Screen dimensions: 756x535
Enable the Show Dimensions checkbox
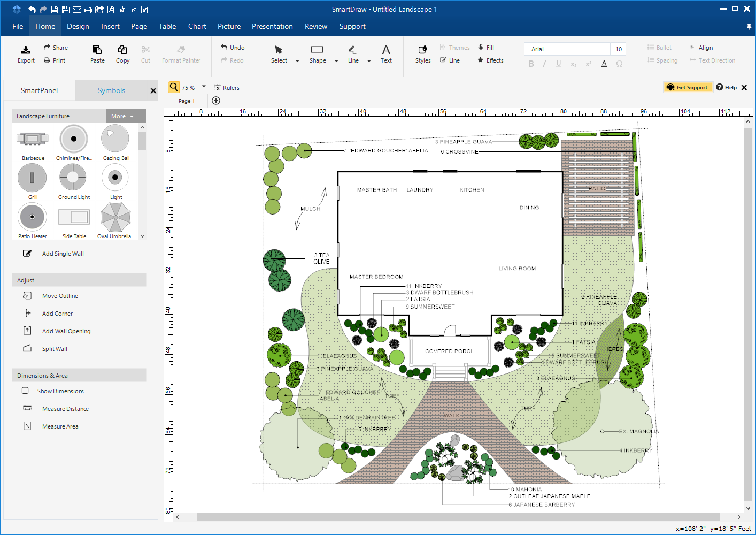pyautogui.click(x=25, y=391)
